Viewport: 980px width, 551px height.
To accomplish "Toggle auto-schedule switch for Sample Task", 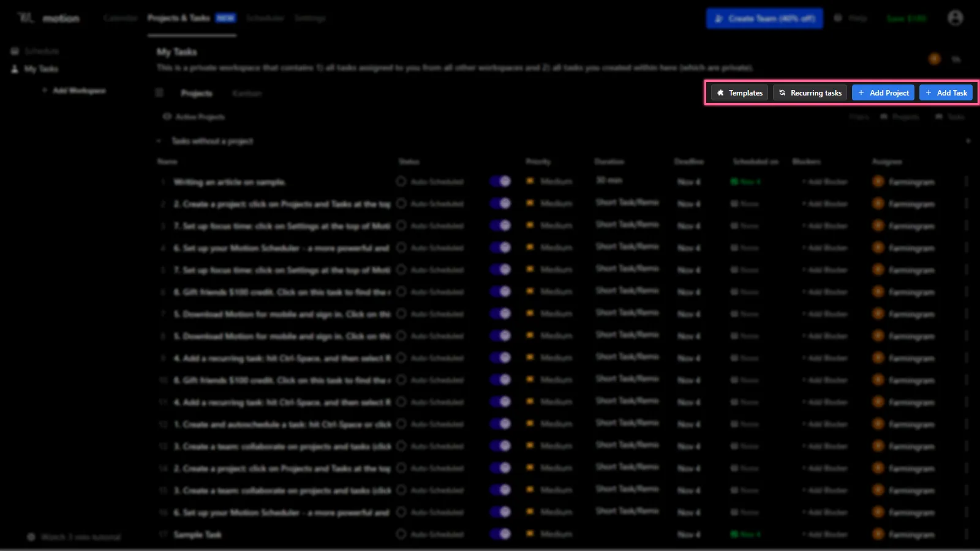I will 500,534.
